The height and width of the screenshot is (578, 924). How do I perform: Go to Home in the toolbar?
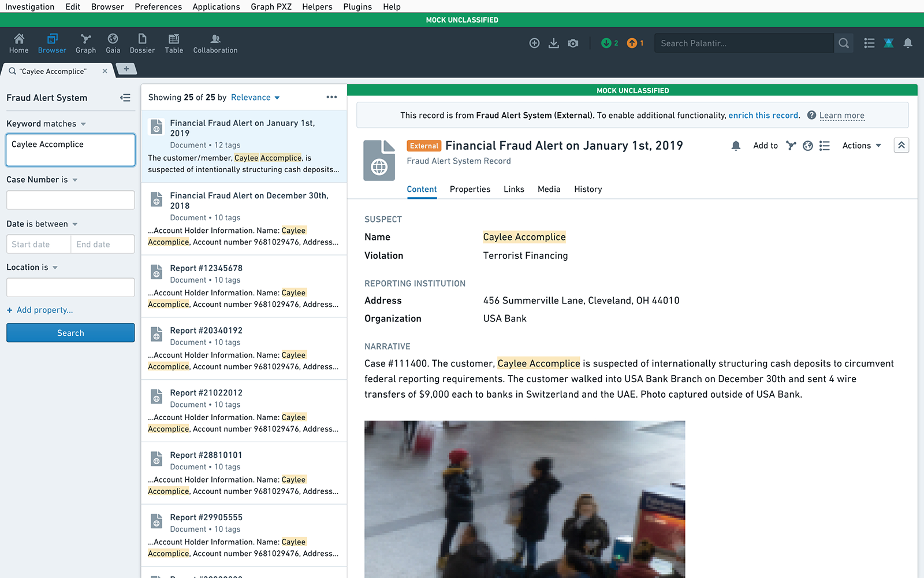coord(19,43)
